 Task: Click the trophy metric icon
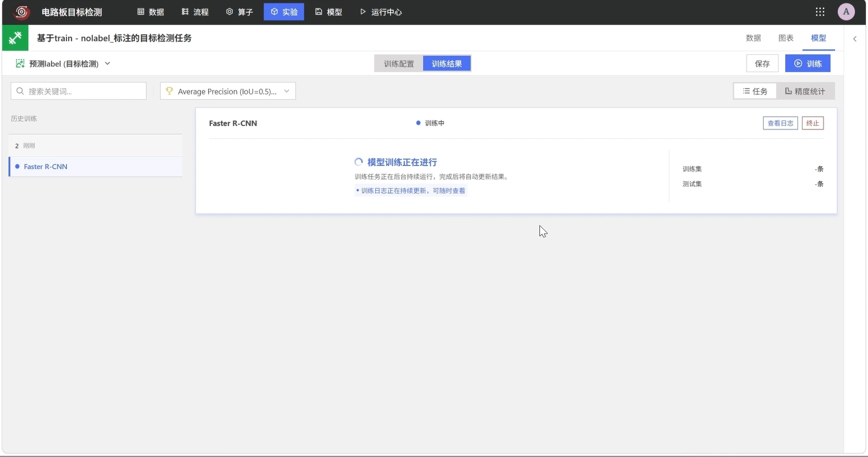pos(169,91)
